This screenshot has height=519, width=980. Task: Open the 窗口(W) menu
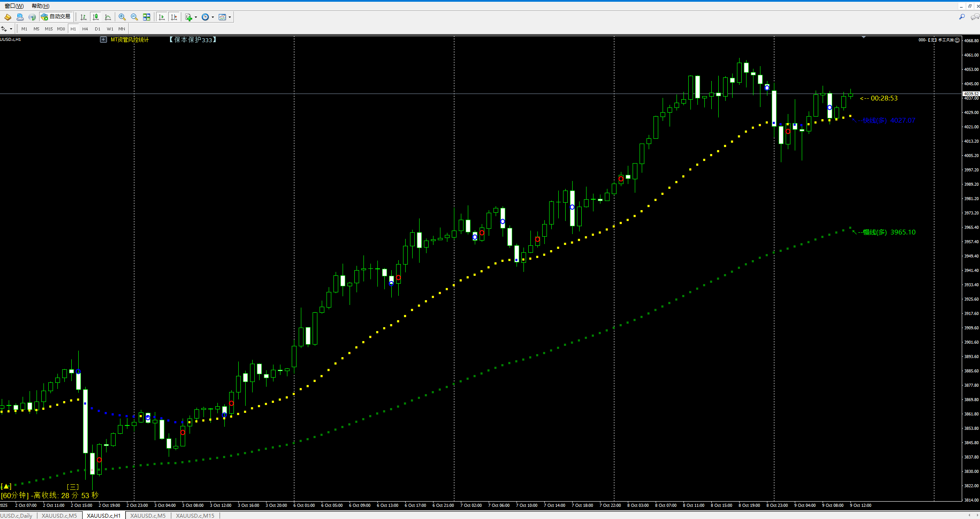pos(14,6)
